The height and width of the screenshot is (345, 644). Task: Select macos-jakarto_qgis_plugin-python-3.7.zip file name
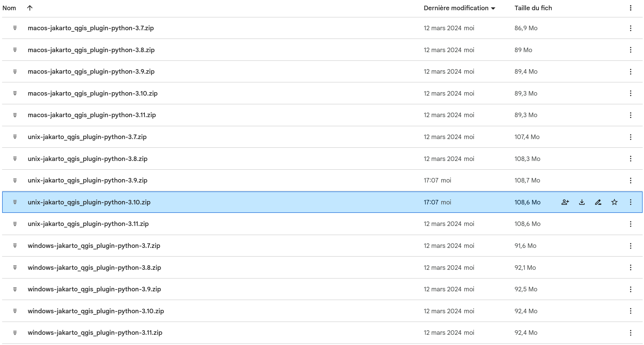[x=91, y=28]
